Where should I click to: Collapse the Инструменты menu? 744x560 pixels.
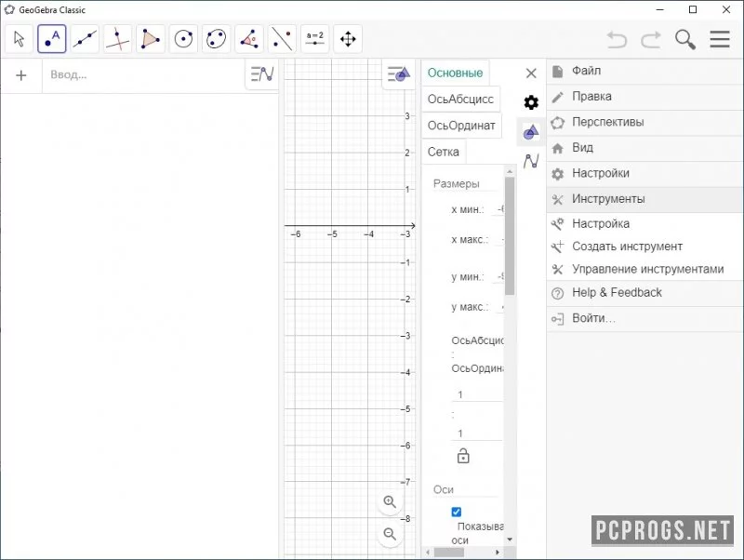[644, 199]
